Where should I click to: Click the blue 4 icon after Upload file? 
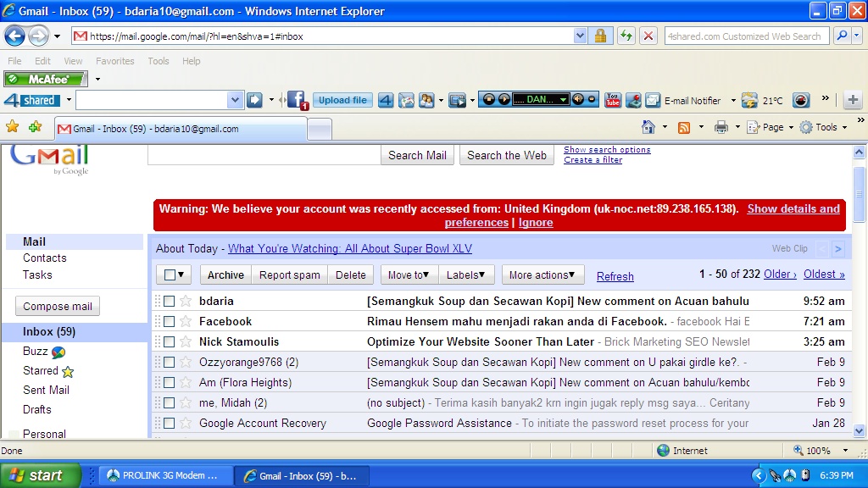(x=386, y=100)
